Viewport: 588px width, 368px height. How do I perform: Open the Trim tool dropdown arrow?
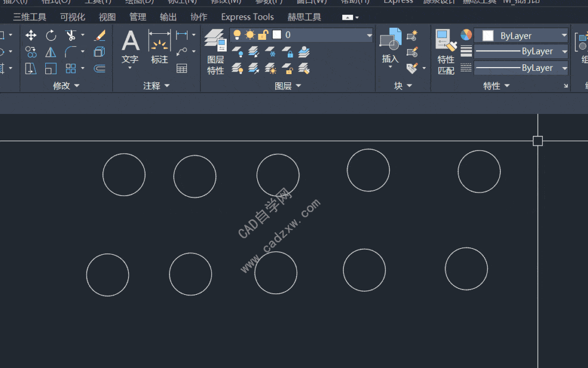tap(83, 35)
